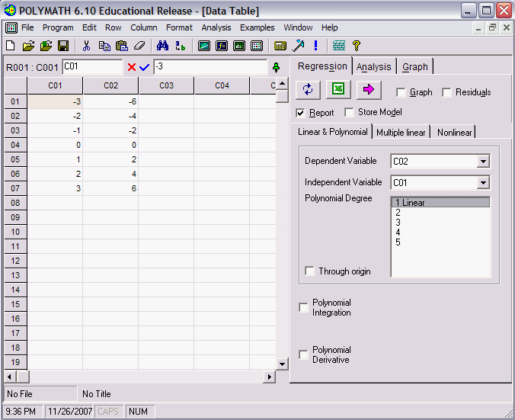Switch to the Nonlinear tab

point(455,132)
